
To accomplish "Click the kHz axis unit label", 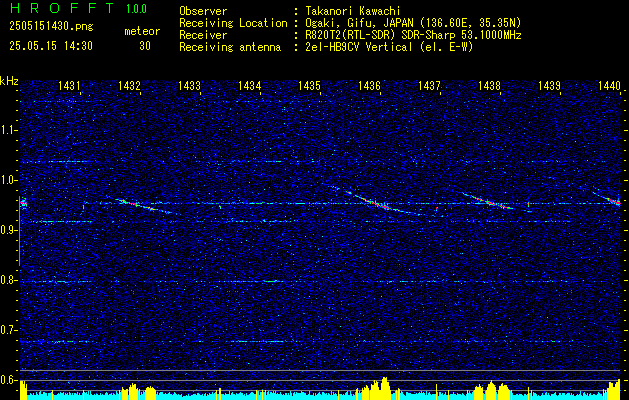I will (x=9, y=81).
